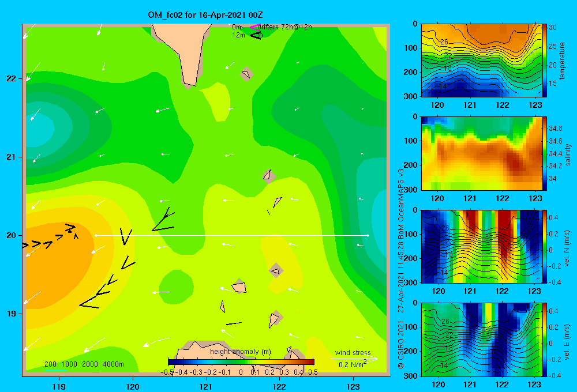577x392 pixels.
Task: Click the vel. E color bar
Action: tap(545, 340)
